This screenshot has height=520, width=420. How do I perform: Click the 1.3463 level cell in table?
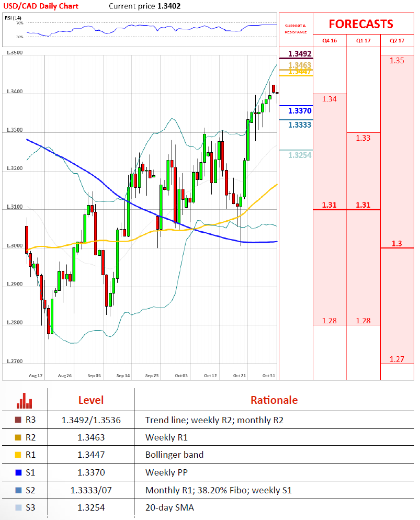pos(91,437)
